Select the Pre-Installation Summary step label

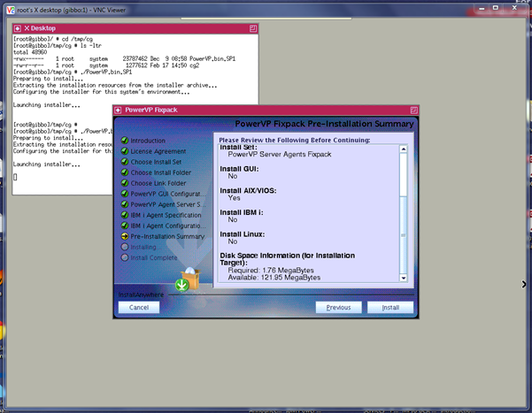tap(167, 236)
